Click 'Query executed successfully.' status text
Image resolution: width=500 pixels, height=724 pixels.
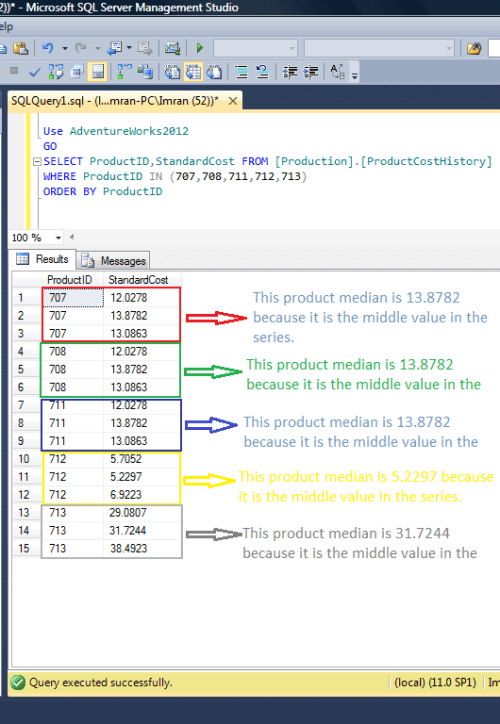pyautogui.click(x=101, y=682)
